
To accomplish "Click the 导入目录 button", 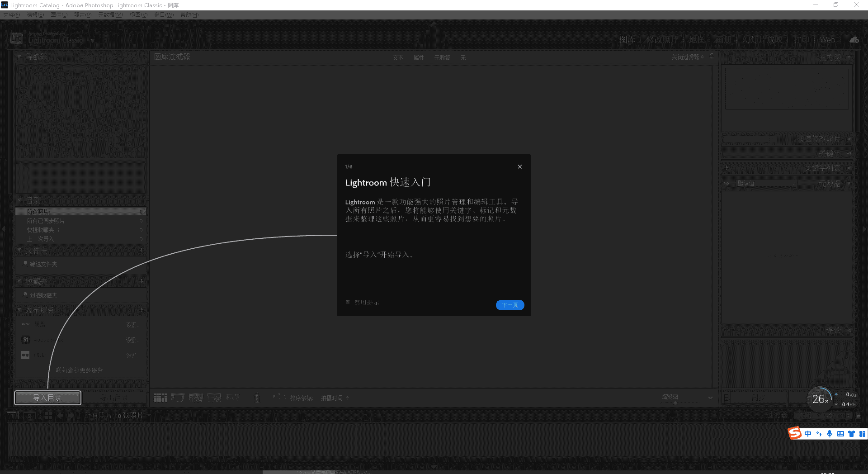I will (47, 398).
